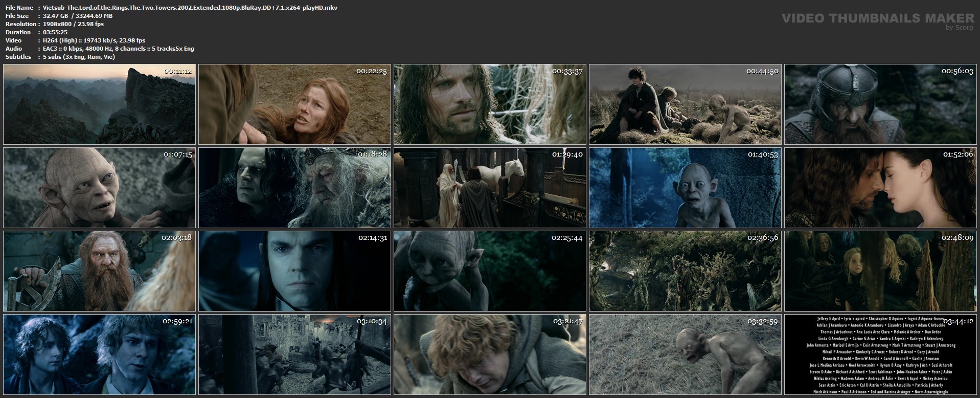This screenshot has height=398, width=980.
Task: Open the frame stamped 01:29:40
Action: (490, 188)
